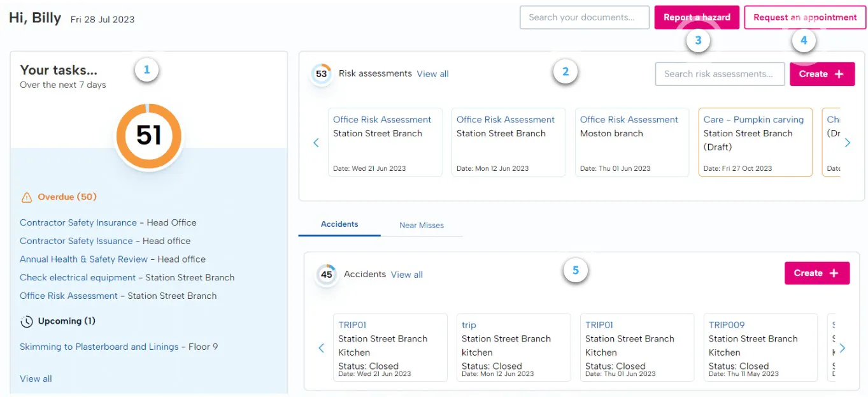Image resolution: width=868 pixels, height=397 pixels.
Task: Switch to the Near Misses tab
Action: [x=421, y=225]
